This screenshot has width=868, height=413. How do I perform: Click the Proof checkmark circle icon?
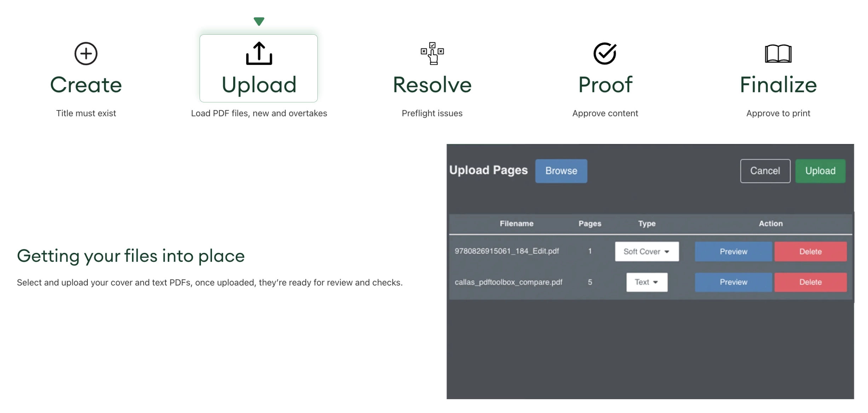coord(605,53)
